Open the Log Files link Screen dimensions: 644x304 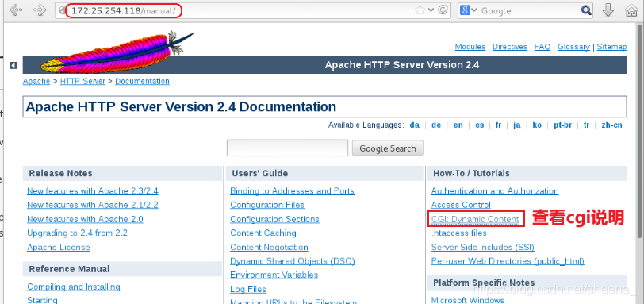click(x=248, y=289)
